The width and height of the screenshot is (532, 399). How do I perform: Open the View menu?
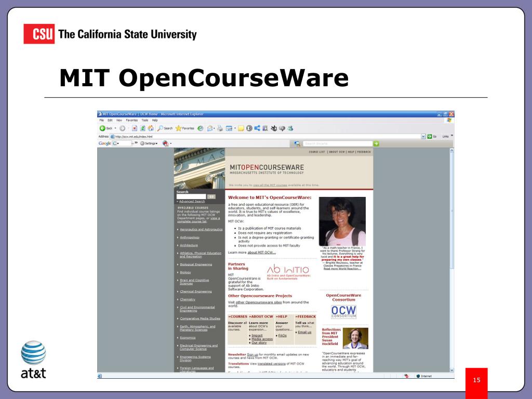[x=119, y=120]
